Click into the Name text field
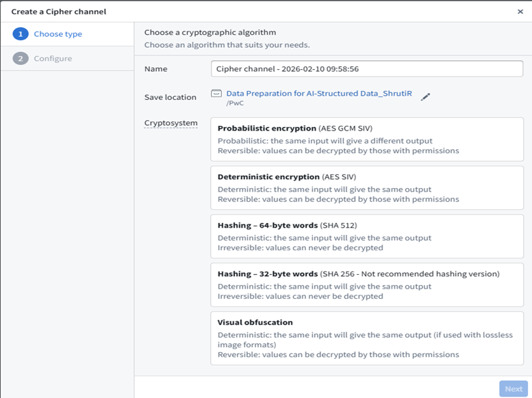532x398 pixels. pos(367,69)
